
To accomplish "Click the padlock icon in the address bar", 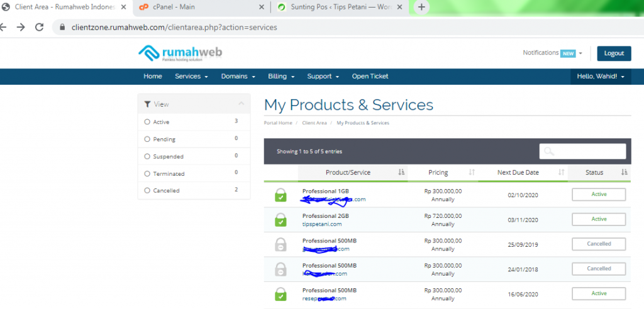I will tap(62, 28).
